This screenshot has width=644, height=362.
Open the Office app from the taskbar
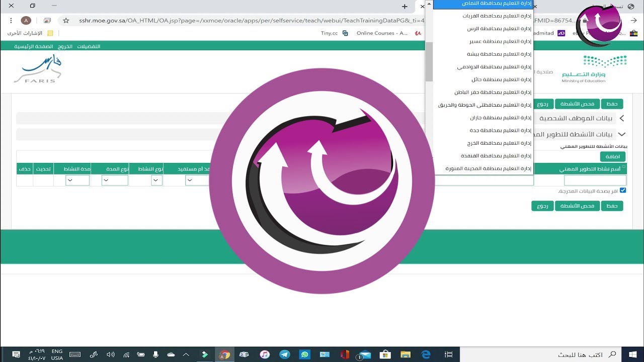345,354
